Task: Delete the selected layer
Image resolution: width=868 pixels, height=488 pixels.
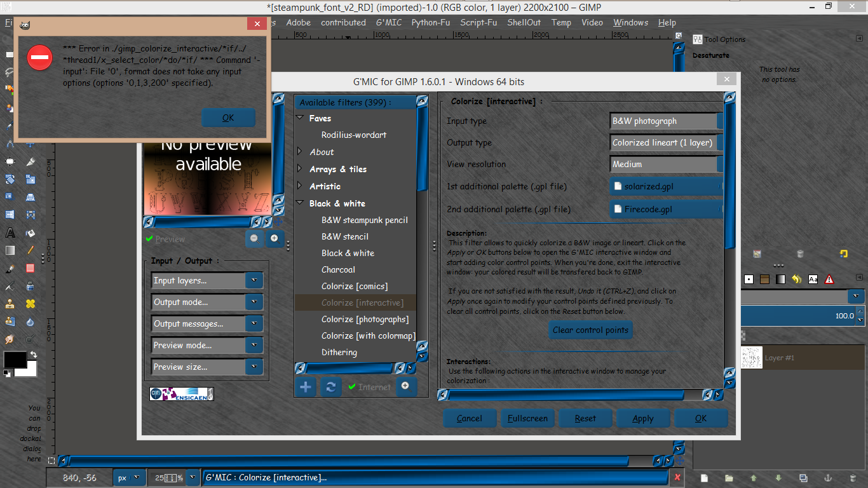Action: click(x=853, y=478)
